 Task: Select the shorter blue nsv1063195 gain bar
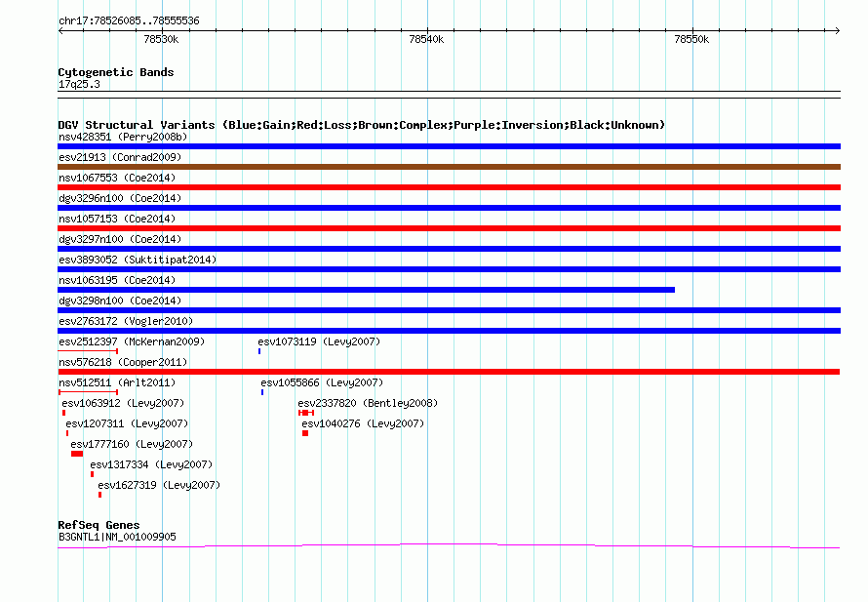tap(366, 290)
